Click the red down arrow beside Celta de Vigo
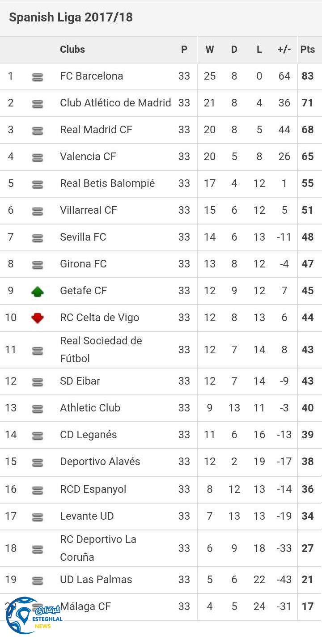The height and width of the screenshot is (644, 322). [x=38, y=318]
